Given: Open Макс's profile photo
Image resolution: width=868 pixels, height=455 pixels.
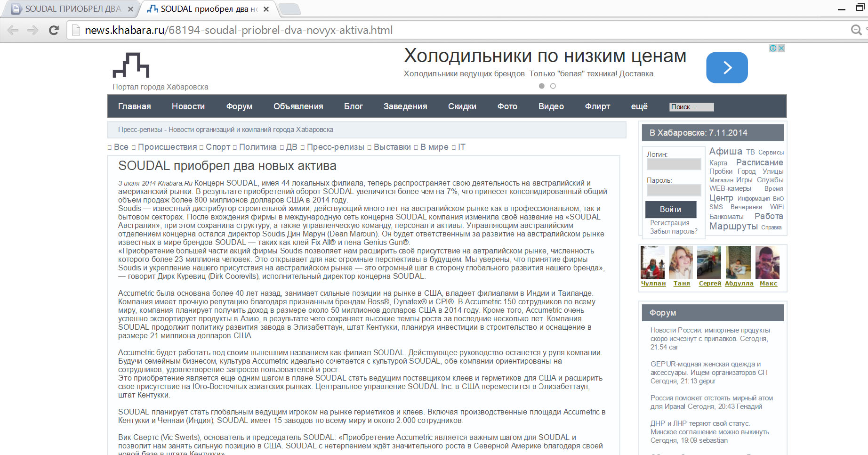Looking at the screenshot, I should pyautogui.click(x=767, y=262).
